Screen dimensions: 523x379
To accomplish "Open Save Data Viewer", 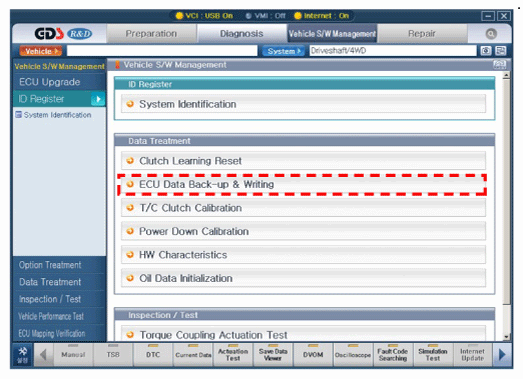I will tap(273, 355).
